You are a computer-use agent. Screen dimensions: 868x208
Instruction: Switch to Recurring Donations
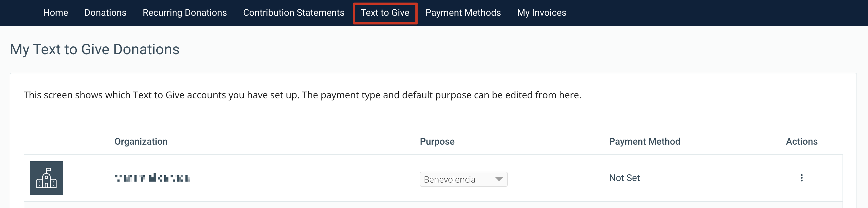click(185, 13)
